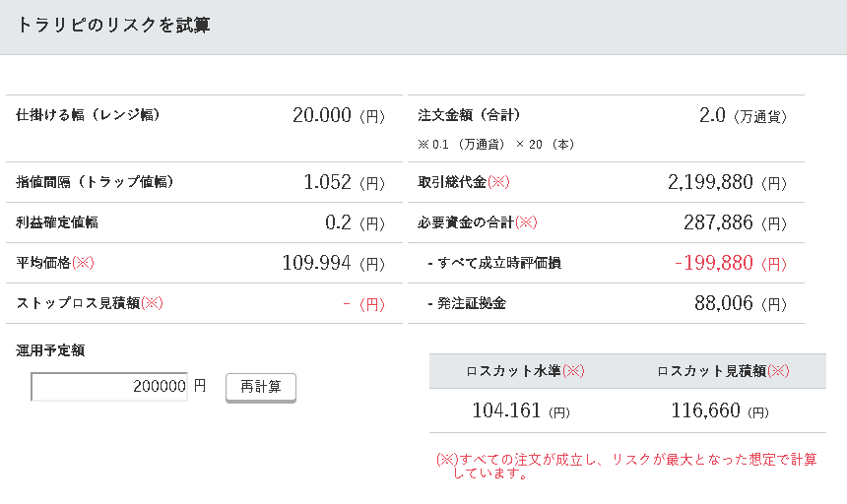Click the average price value 109.994
The image size is (847, 504).
click(316, 263)
